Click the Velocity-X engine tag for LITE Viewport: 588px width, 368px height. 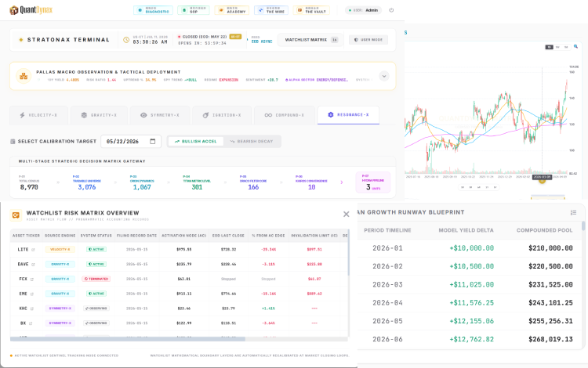[x=60, y=249]
